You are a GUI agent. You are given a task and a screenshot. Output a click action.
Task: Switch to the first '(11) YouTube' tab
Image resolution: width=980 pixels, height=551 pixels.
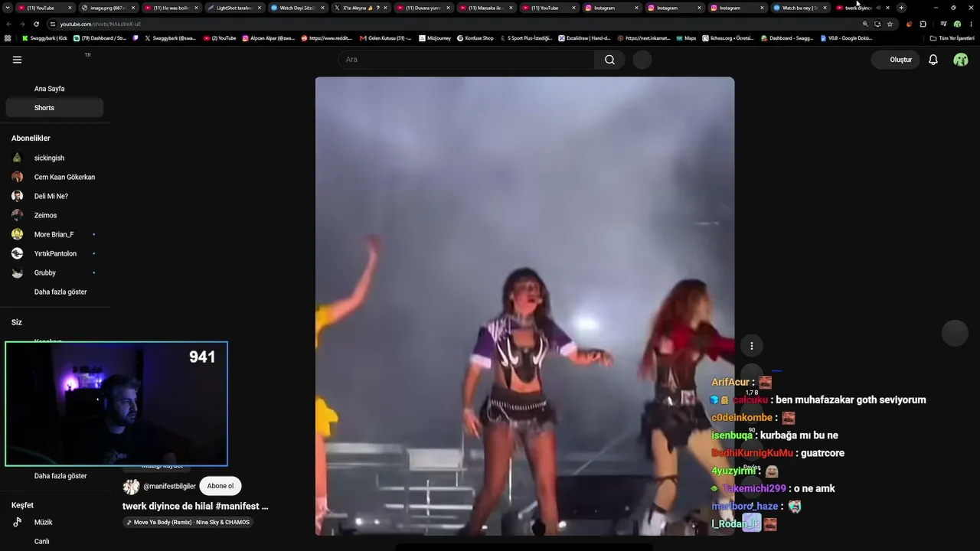[45, 8]
